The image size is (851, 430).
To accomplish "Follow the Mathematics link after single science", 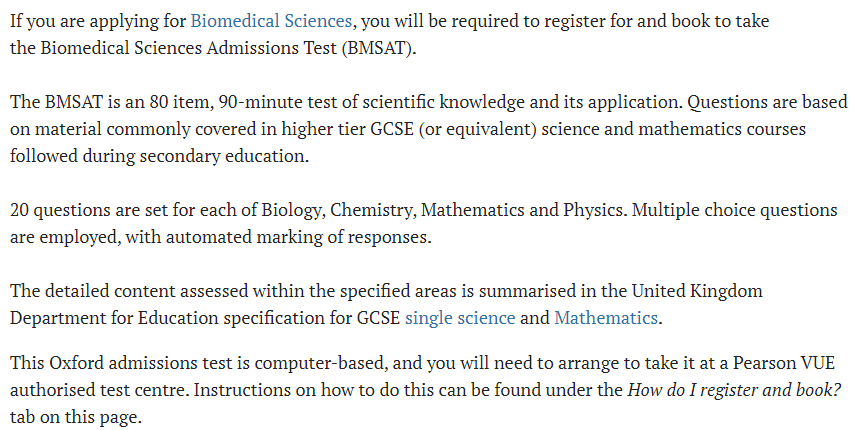I will click(606, 318).
